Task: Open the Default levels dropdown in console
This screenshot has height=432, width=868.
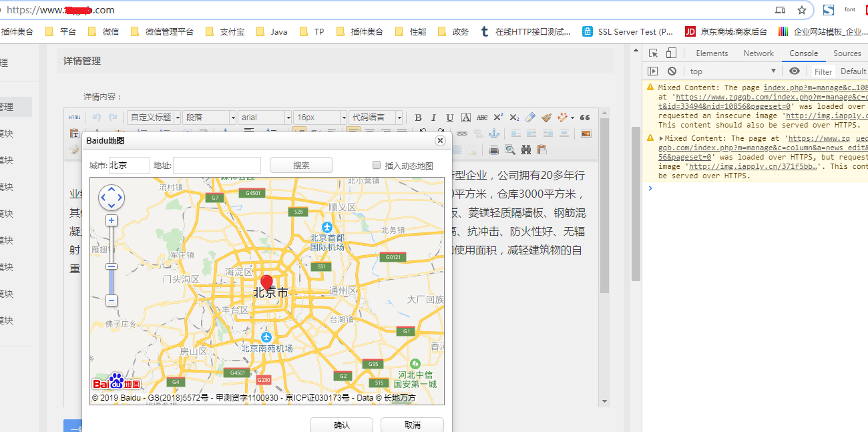Action: click(853, 71)
